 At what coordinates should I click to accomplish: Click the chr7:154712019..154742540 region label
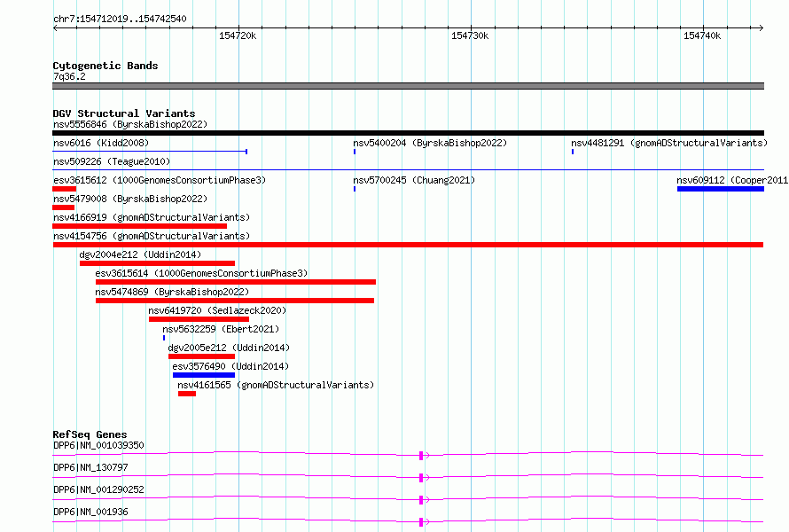(120, 20)
